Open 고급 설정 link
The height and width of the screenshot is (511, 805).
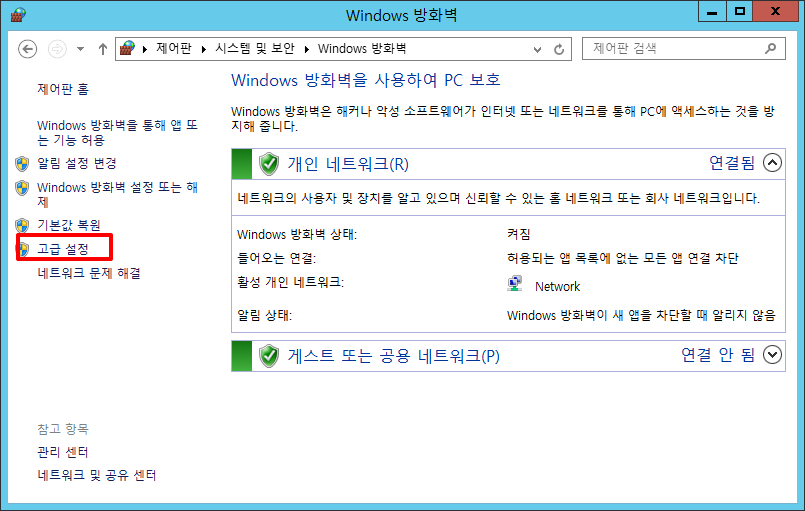[x=63, y=249]
